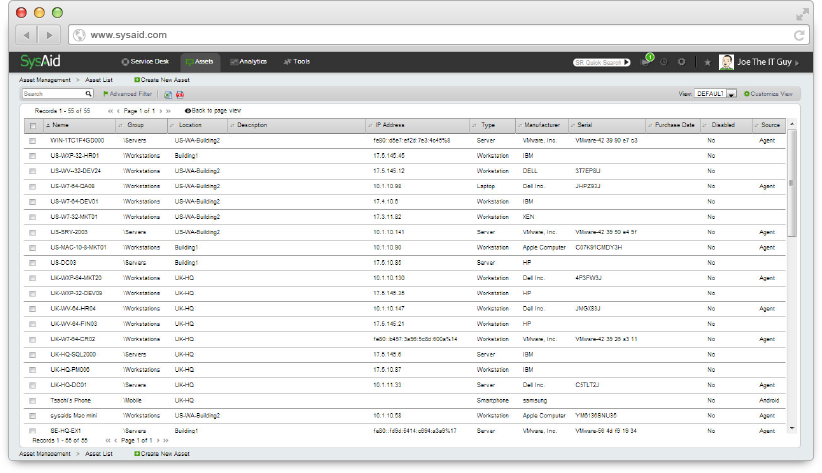Image resolution: width=822 pixels, height=473 pixels.
Task: Export the asset list to PDF
Action: [x=180, y=94]
